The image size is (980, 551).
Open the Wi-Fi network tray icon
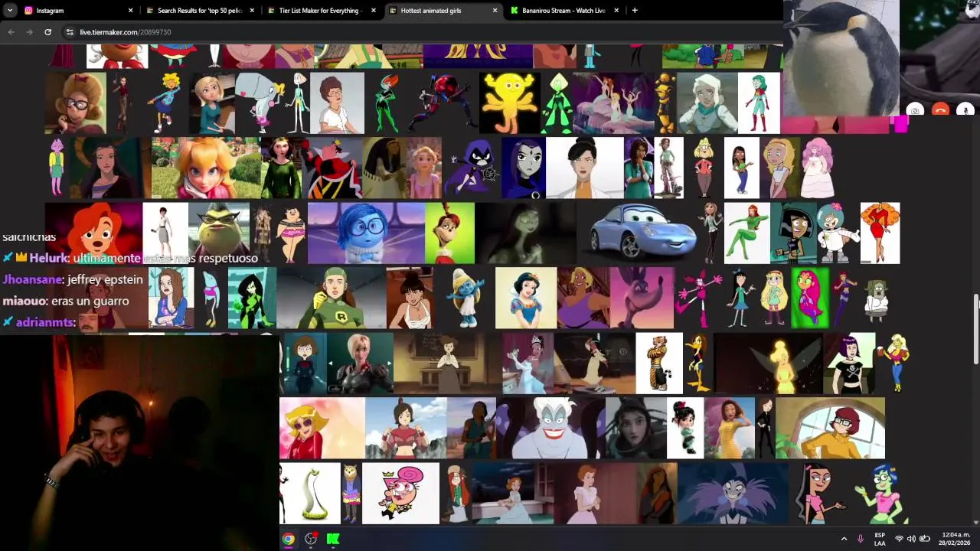point(899,539)
